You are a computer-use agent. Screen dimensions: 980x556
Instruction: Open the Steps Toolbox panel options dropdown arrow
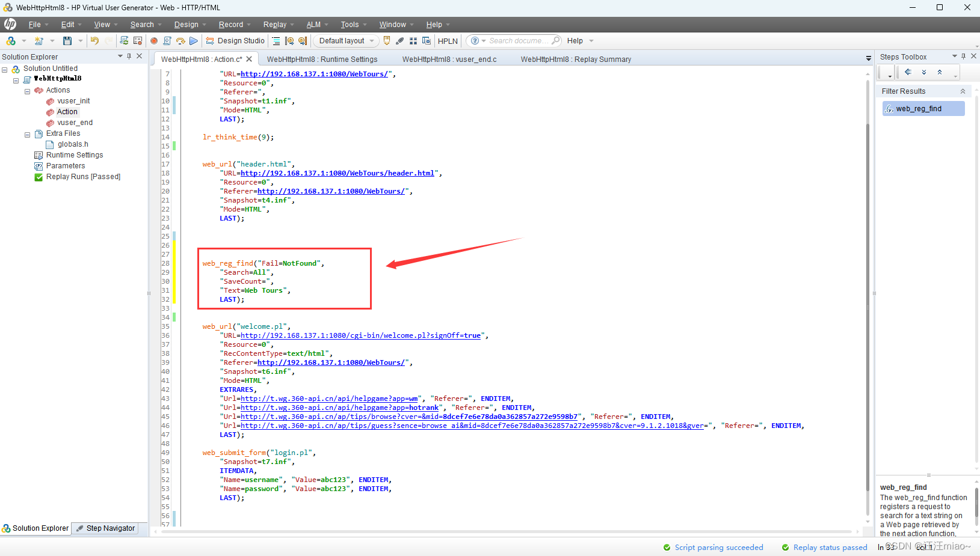954,57
